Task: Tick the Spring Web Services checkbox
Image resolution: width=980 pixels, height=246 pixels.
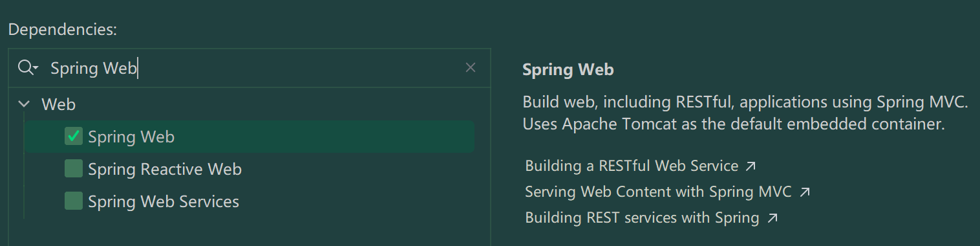Action: tap(74, 201)
